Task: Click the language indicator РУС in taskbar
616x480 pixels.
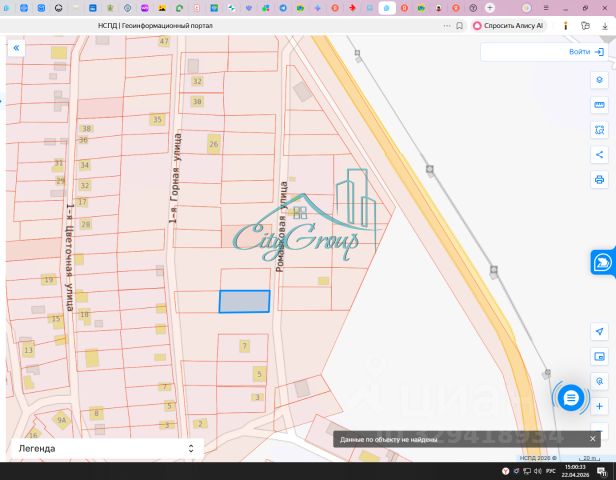Action: 551,471
